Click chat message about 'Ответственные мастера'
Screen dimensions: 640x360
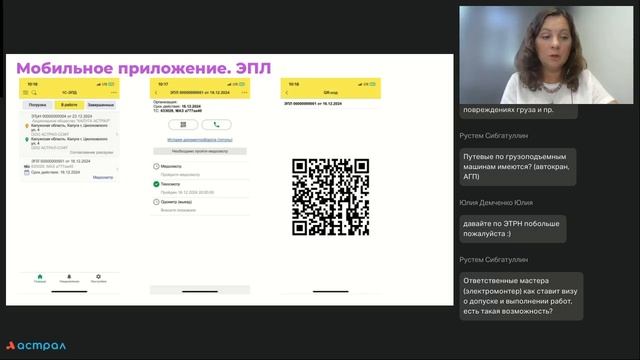coord(521,296)
